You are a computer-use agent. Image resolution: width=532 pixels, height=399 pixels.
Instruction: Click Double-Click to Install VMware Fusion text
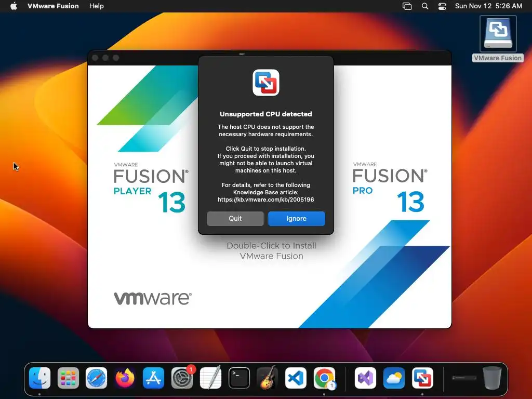point(271,251)
